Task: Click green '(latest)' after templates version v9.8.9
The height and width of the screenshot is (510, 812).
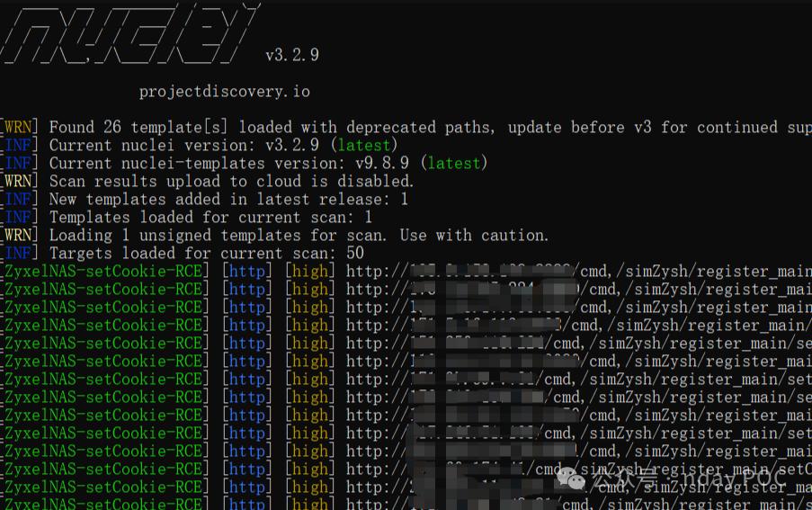Action: (453, 164)
